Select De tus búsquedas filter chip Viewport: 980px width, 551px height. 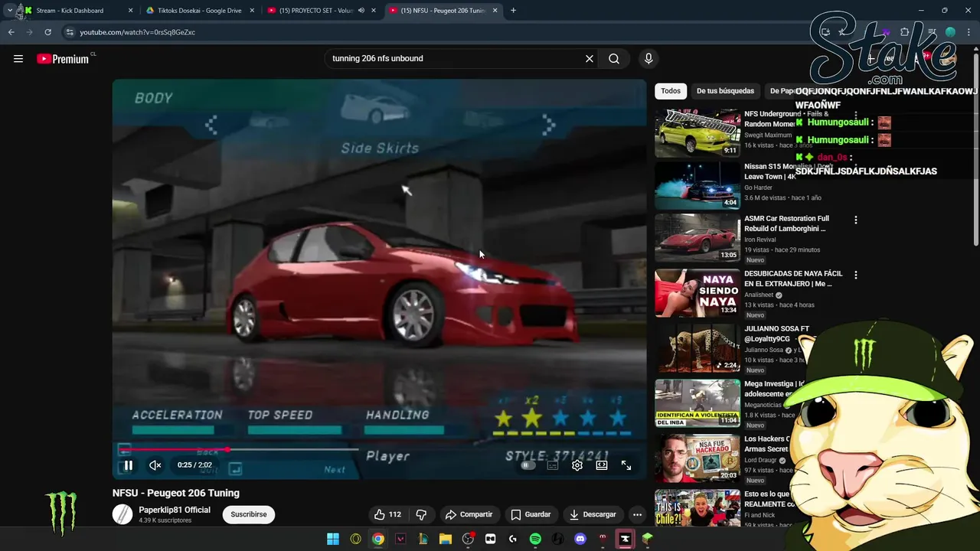pyautogui.click(x=725, y=91)
